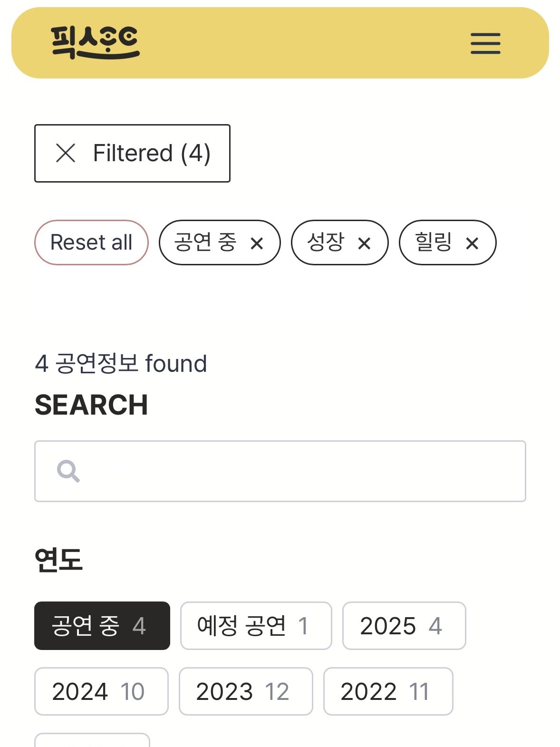Click the magnifier icon in search box
This screenshot has width=560, height=747.
[x=68, y=471]
